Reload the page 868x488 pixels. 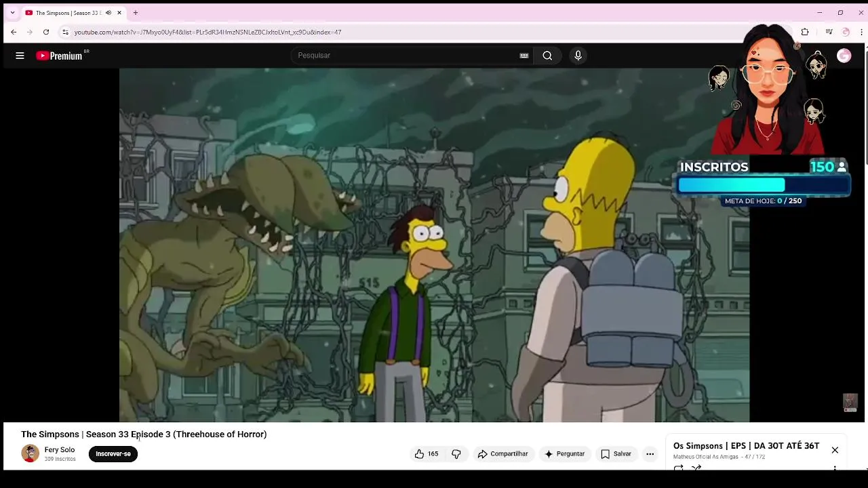(46, 32)
